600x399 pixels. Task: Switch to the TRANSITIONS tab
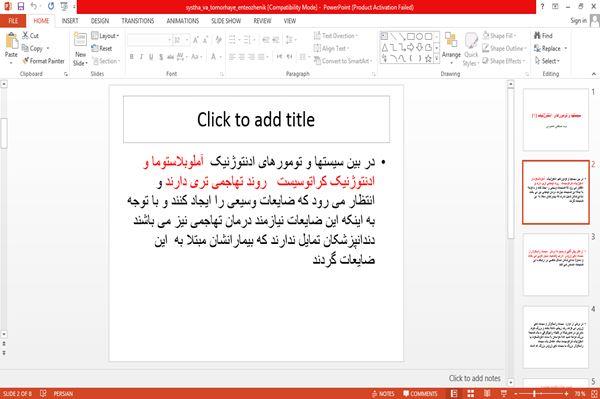click(138, 21)
